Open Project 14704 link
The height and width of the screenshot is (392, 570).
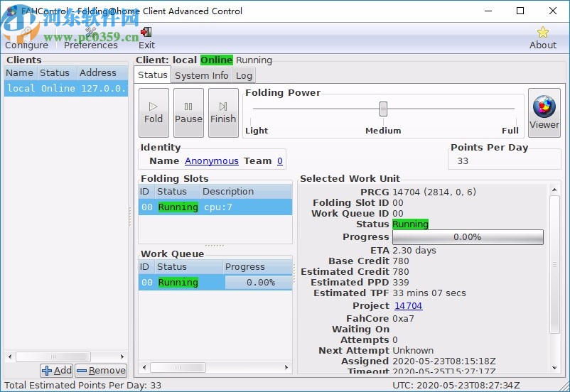tap(408, 306)
